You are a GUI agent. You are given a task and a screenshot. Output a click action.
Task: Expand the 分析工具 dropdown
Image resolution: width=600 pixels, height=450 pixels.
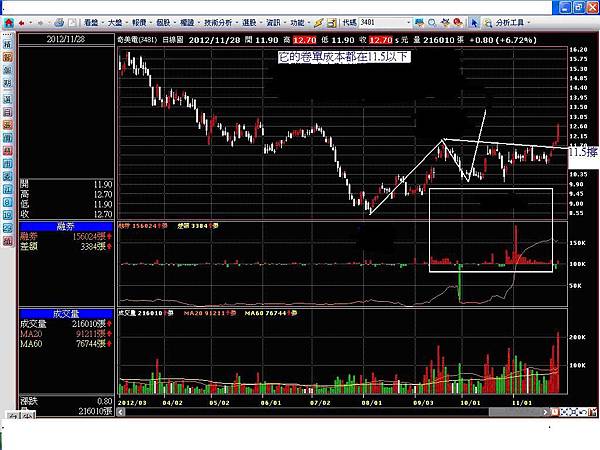529,23
